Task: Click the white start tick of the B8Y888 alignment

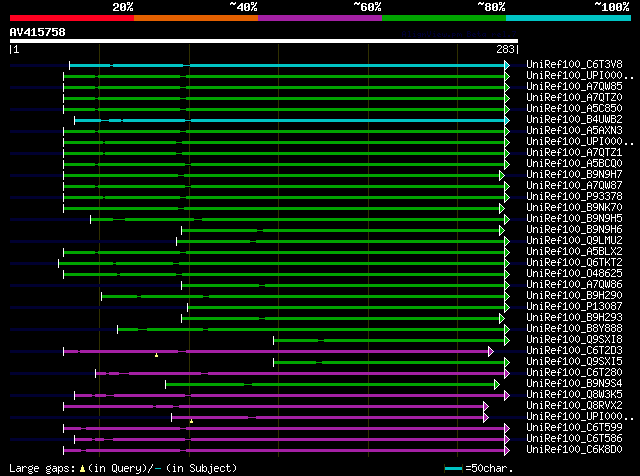Action: 118,329
